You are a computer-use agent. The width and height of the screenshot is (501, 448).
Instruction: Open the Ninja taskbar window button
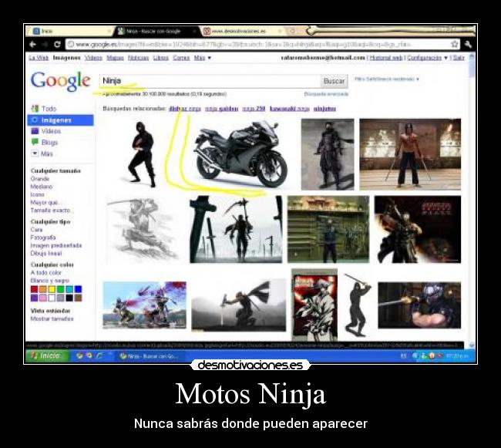tap(149, 356)
